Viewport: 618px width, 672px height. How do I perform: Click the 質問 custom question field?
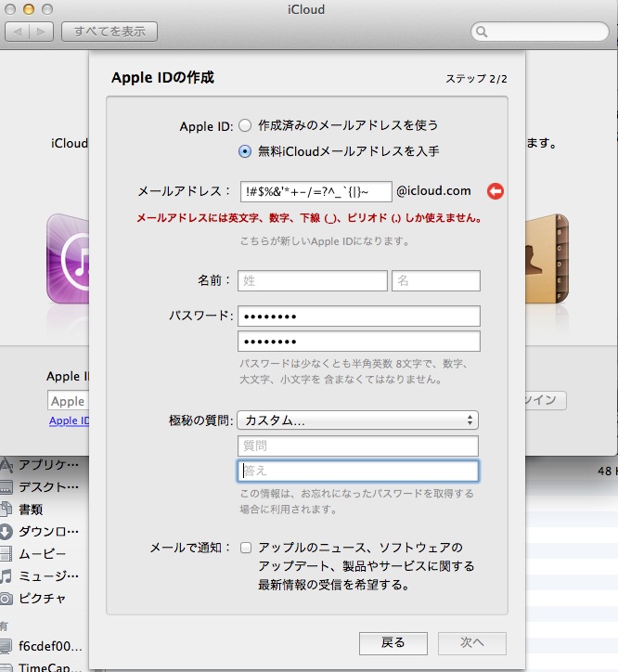pos(358,446)
